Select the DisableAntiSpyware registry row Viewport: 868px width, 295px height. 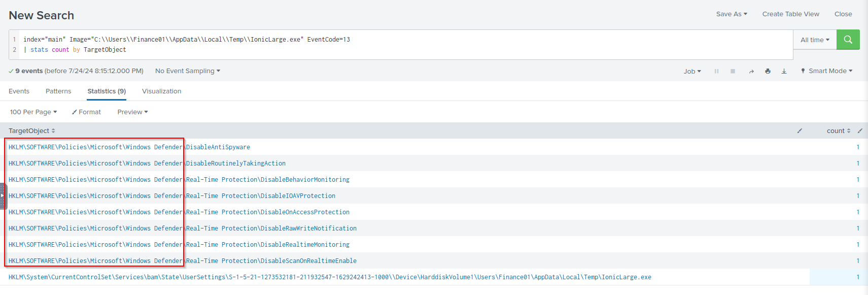click(x=129, y=147)
